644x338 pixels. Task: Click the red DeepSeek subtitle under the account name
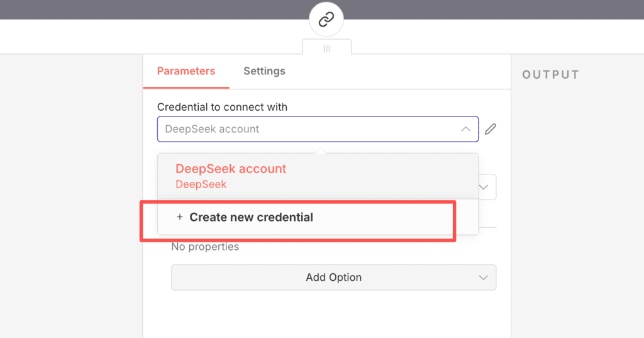pos(201,184)
